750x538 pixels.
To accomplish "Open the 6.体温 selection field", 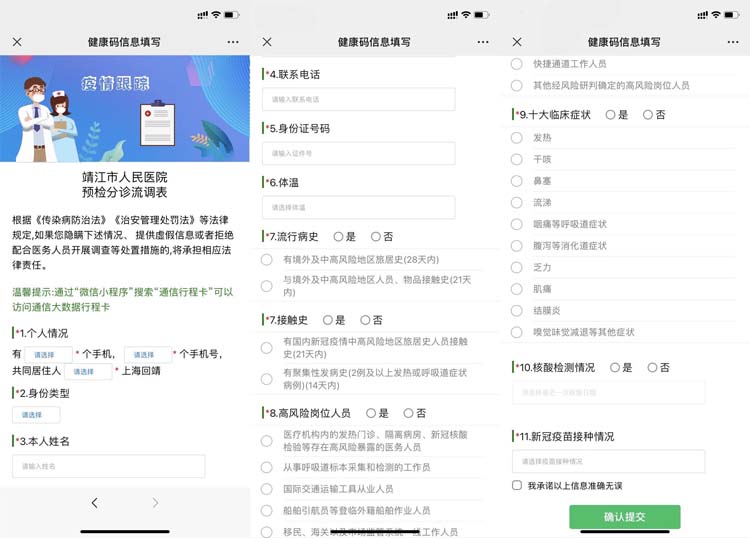I will 359,208.
